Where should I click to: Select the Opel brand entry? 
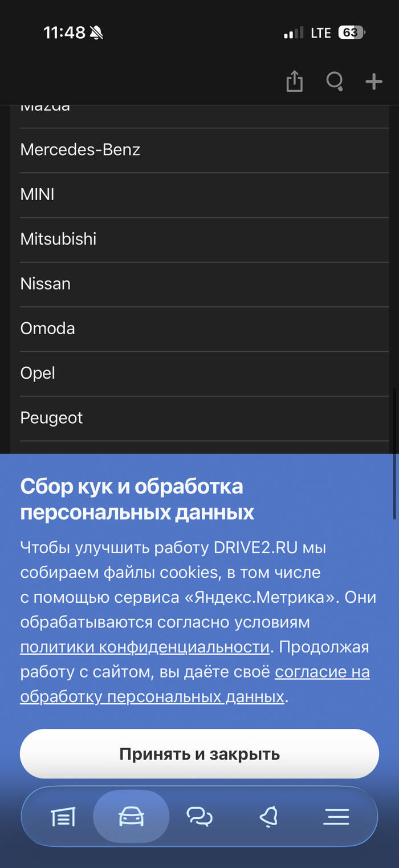(38, 373)
